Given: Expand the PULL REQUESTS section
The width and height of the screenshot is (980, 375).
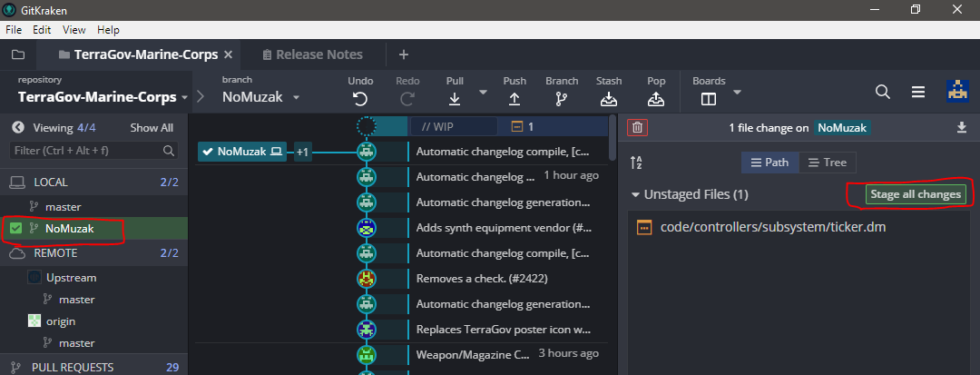Looking at the screenshot, I should point(93,368).
